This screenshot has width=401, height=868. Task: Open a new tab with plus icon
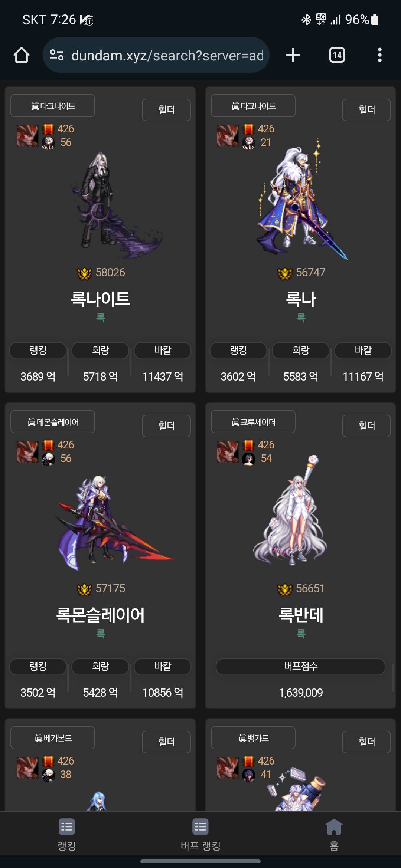pyautogui.click(x=293, y=55)
